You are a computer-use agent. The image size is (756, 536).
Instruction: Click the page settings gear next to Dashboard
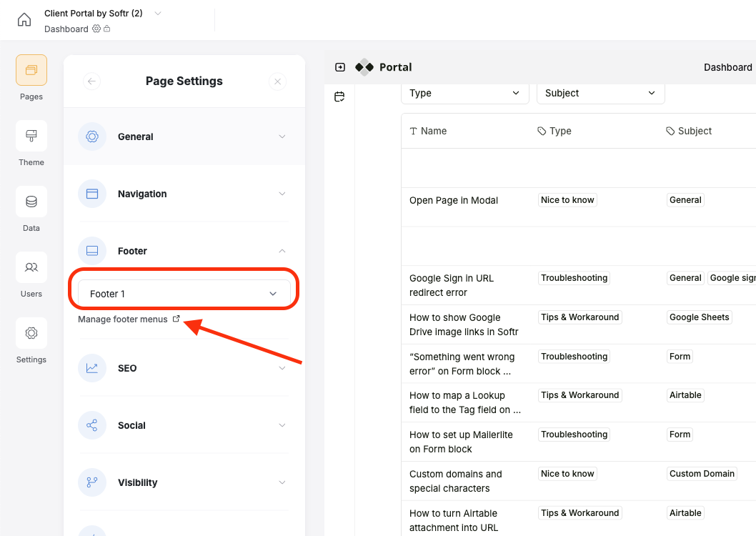pyautogui.click(x=96, y=29)
